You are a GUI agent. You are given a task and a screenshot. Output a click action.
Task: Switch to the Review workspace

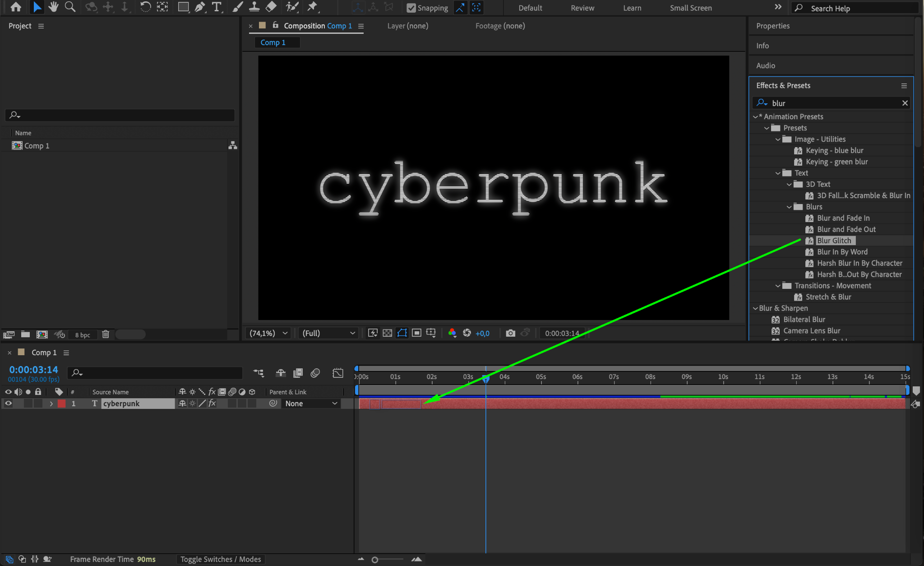coord(582,8)
